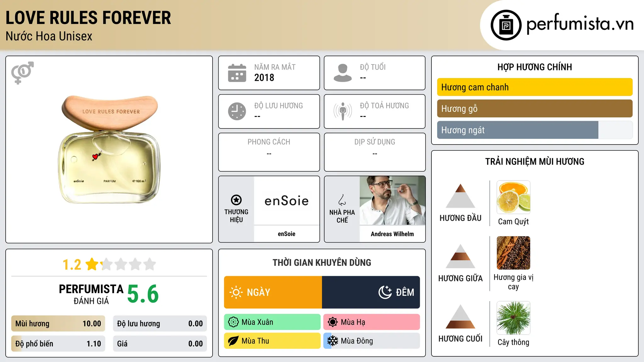Select the Mùa Hạ season bar
This screenshot has height=362, width=644.
pyautogui.click(x=372, y=322)
